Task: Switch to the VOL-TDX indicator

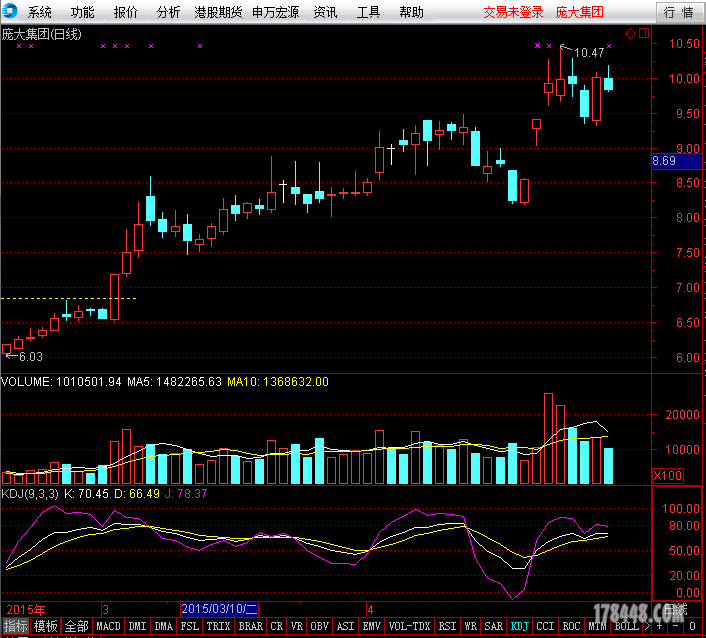Action: 409,626
